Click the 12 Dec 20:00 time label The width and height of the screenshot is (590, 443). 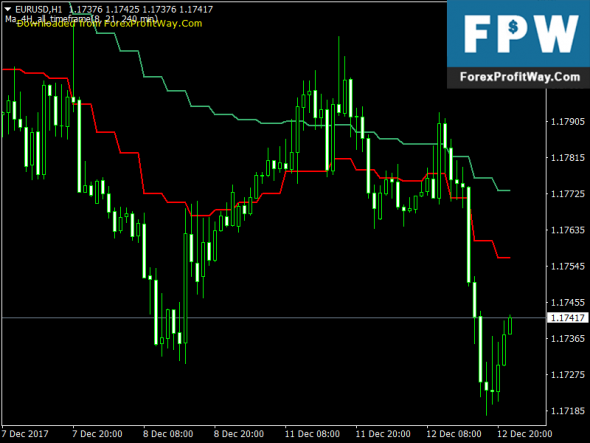coord(525,434)
